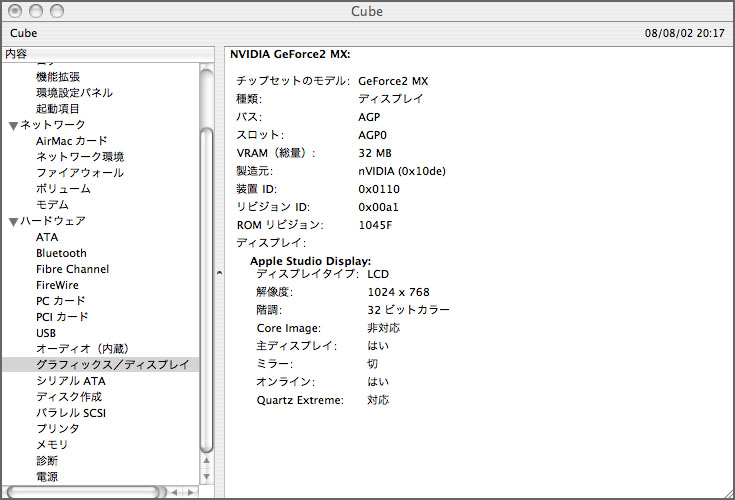Select ファイアウォール item
This screenshot has width=735, height=500.
(80, 172)
